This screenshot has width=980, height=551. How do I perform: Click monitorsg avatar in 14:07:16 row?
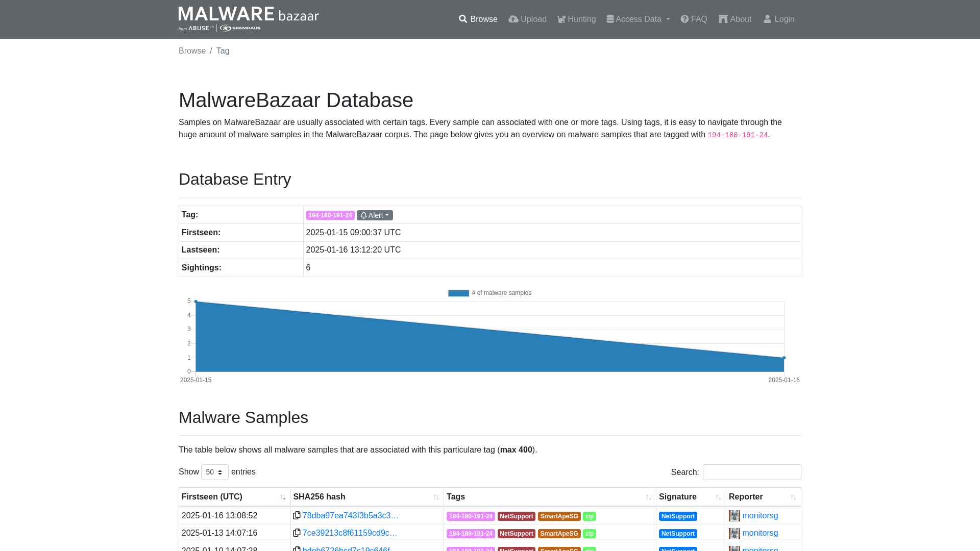734,533
